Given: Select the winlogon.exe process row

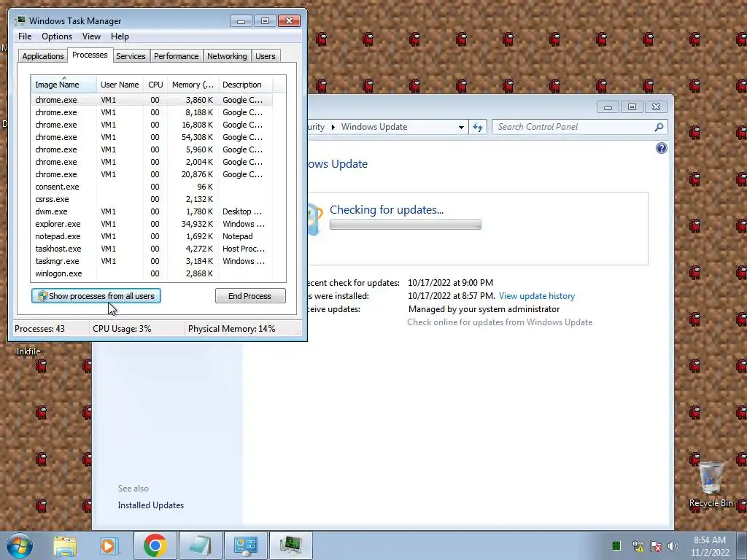Looking at the screenshot, I should (152, 273).
